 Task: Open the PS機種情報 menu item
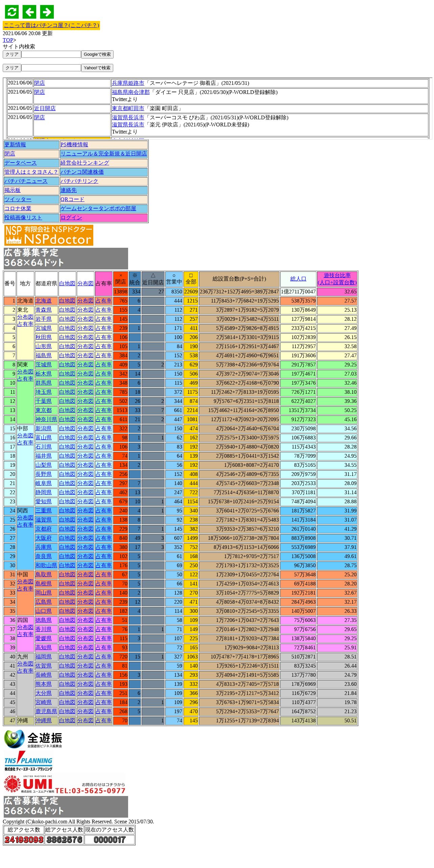coord(74,145)
